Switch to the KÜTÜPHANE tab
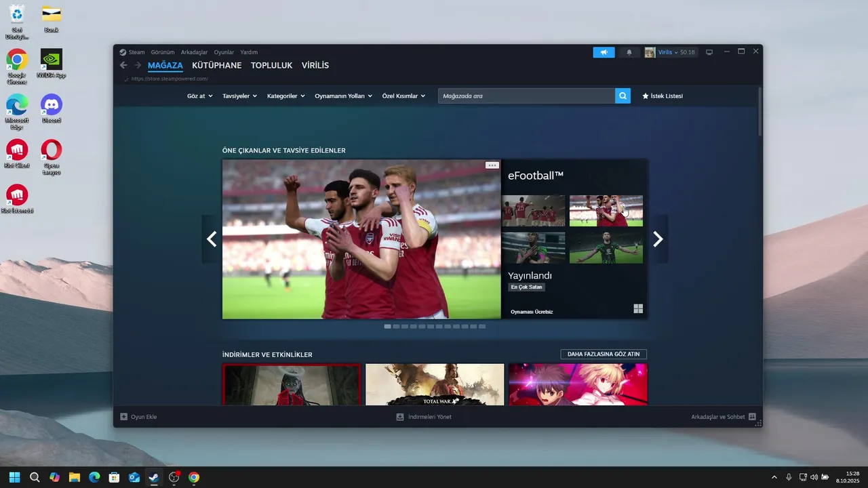868x488 pixels. (217, 65)
